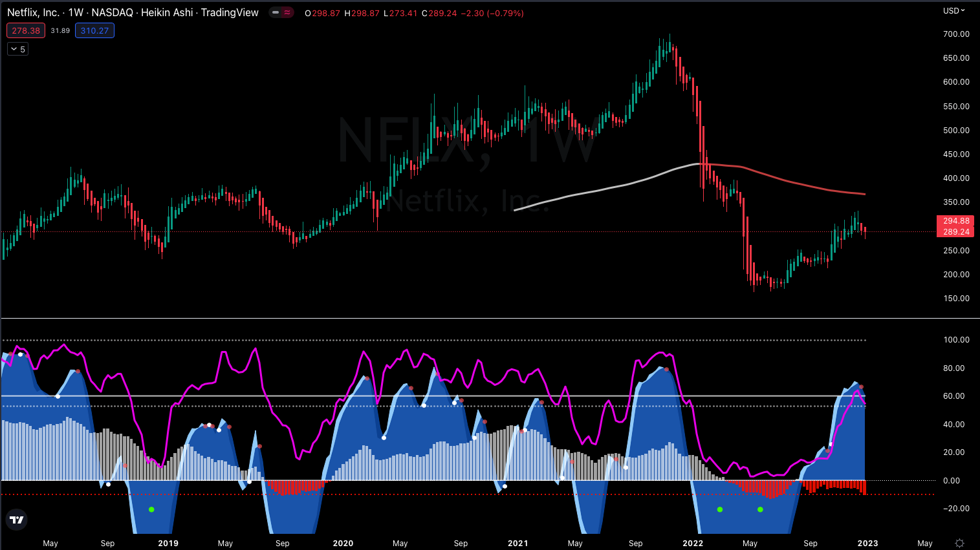Click the 250.00 price scale label

click(956, 250)
